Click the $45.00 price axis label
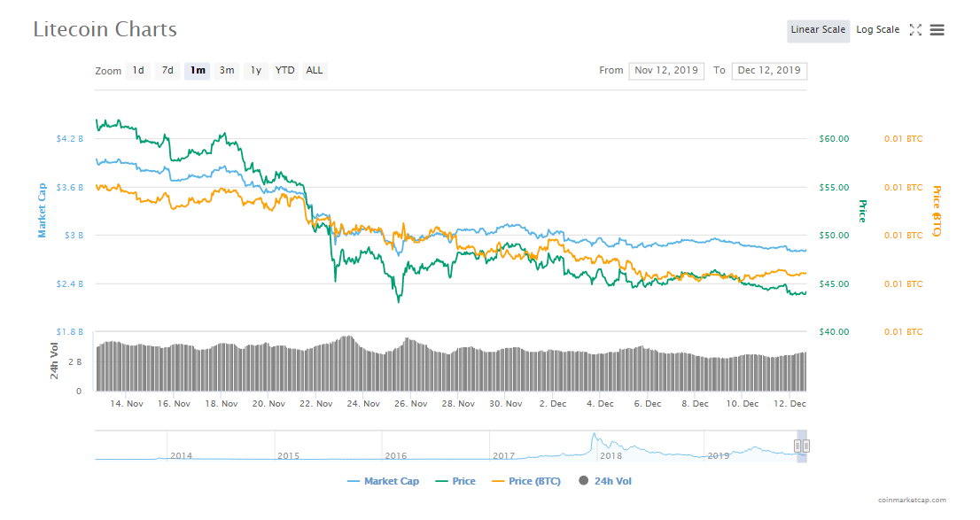 tap(834, 283)
